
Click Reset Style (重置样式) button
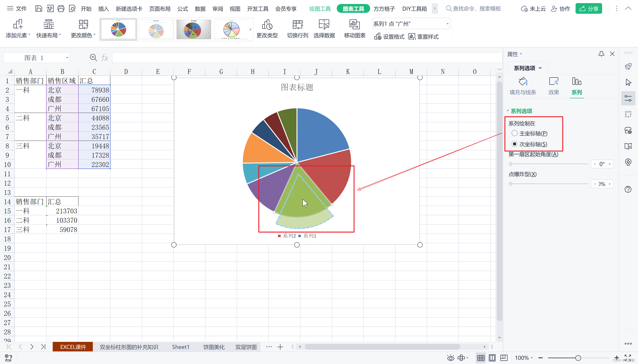pyautogui.click(x=423, y=37)
